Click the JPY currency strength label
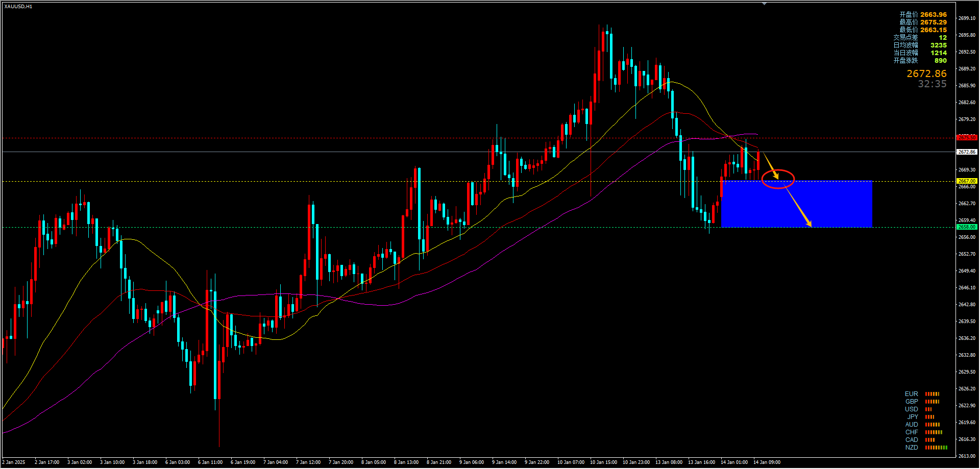Screen dimensions: 980x469 click(913, 417)
